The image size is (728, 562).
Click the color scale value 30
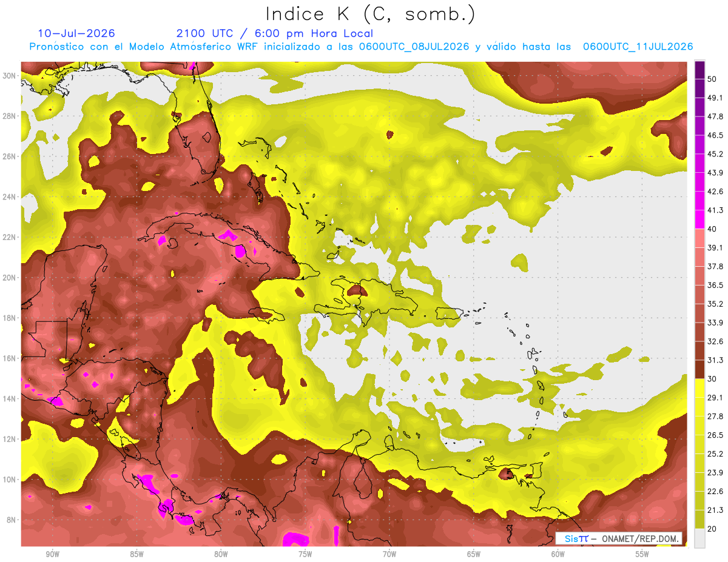pos(713,379)
